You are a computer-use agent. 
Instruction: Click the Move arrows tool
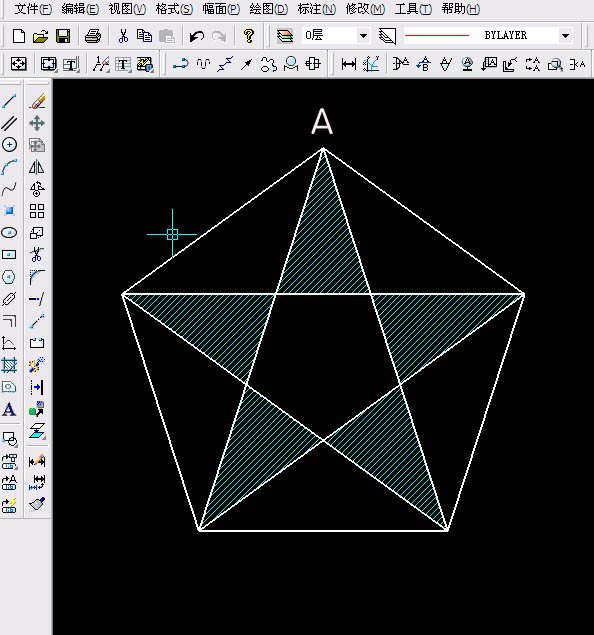36,123
